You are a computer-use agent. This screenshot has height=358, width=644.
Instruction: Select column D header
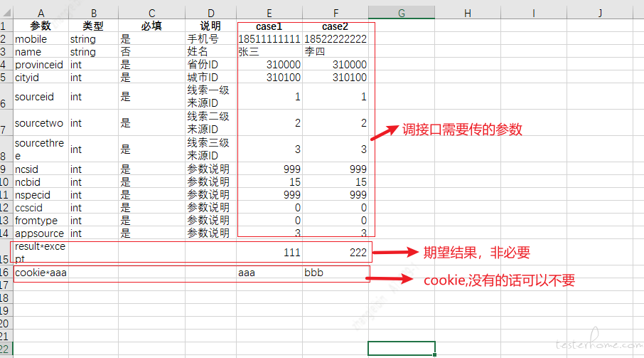(210, 13)
